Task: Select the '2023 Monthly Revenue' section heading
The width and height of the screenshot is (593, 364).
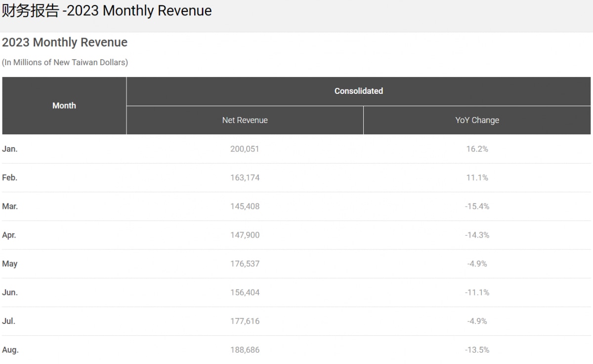Action: (x=65, y=42)
